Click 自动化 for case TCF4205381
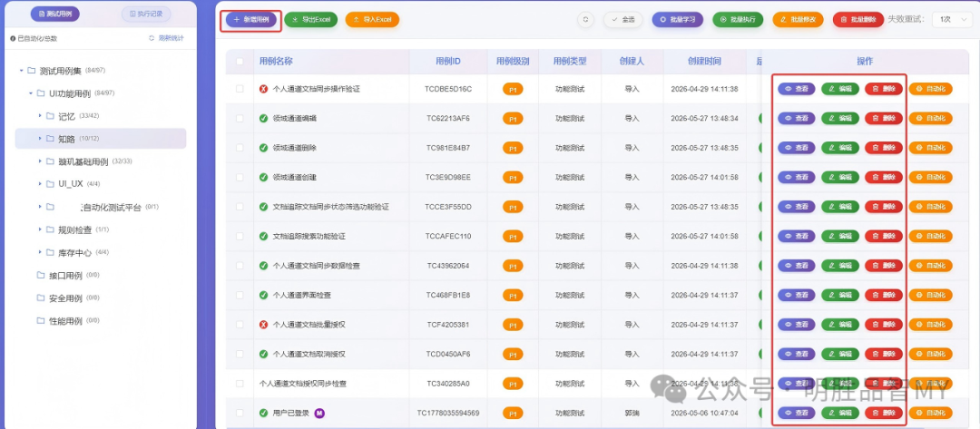The image size is (980, 429). tap(930, 324)
